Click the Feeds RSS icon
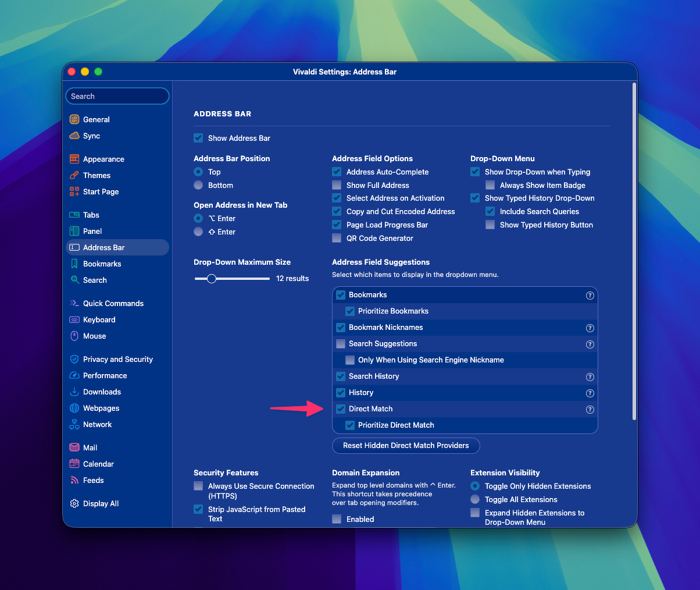This screenshot has height=590, width=700. [x=74, y=480]
